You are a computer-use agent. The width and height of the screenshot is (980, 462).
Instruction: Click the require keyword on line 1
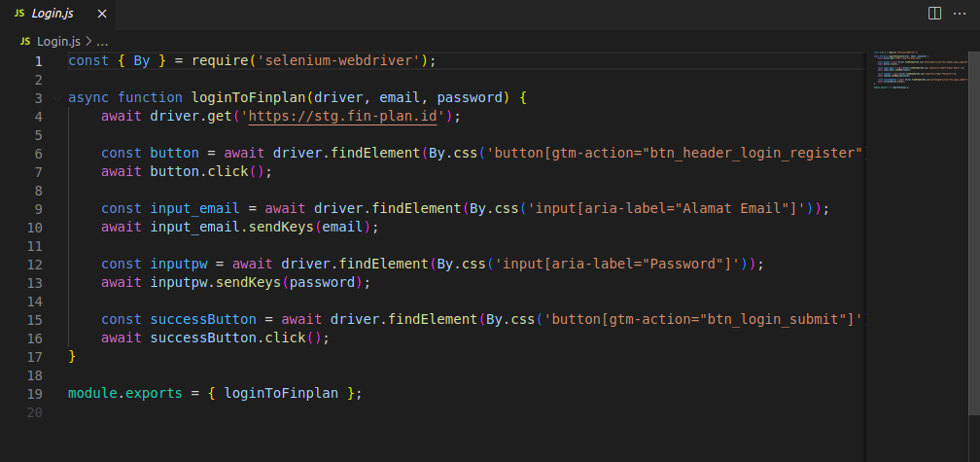coord(224,61)
